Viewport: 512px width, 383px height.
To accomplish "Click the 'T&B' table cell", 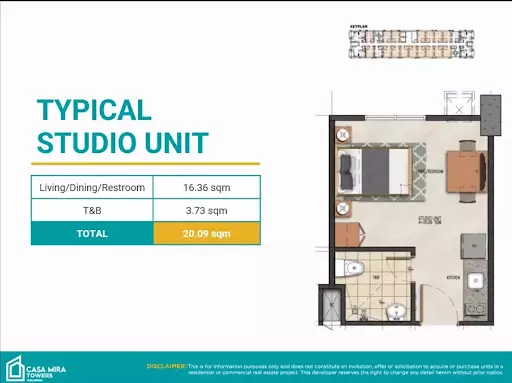I will click(x=92, y=210).
